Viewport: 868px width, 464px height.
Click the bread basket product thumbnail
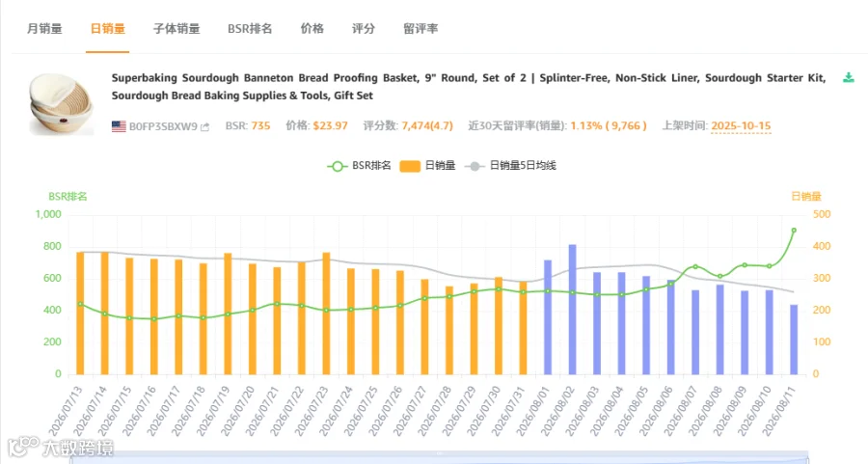61,104
